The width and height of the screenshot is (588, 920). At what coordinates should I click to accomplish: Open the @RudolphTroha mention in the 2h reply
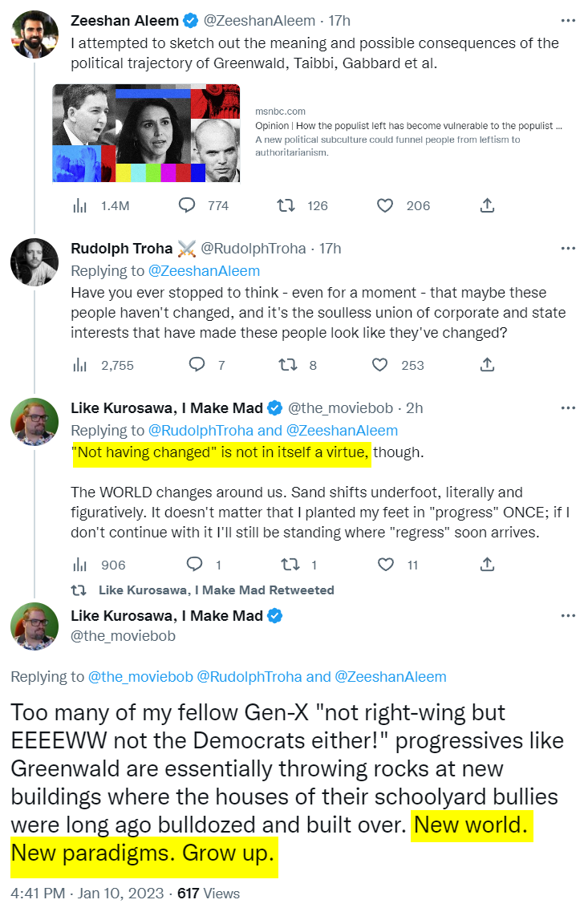click(x=200, y=431)
